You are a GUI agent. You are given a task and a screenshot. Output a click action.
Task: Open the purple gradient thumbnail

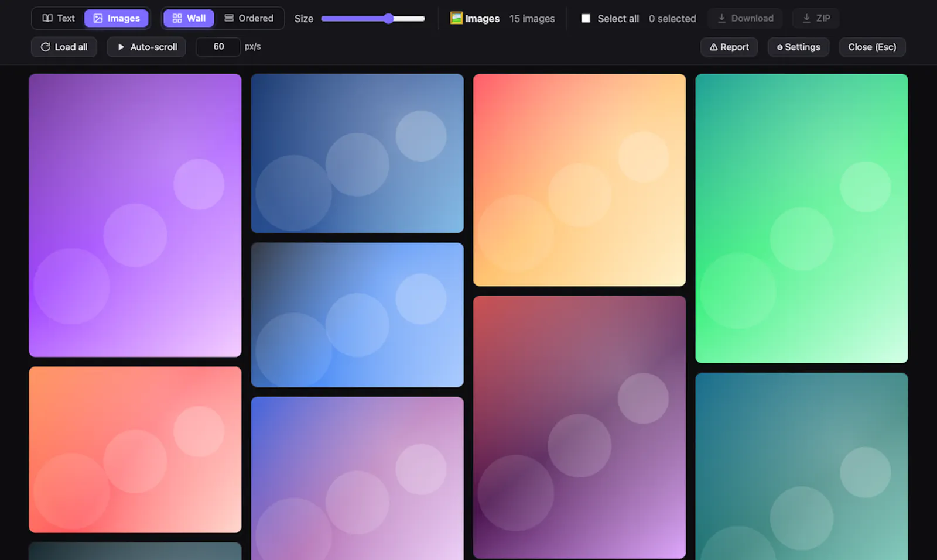(x=135, y=215)
